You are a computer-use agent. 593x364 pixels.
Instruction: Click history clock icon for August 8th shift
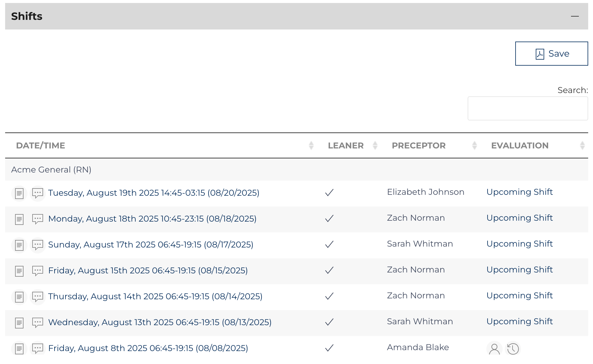coord(513,349)
